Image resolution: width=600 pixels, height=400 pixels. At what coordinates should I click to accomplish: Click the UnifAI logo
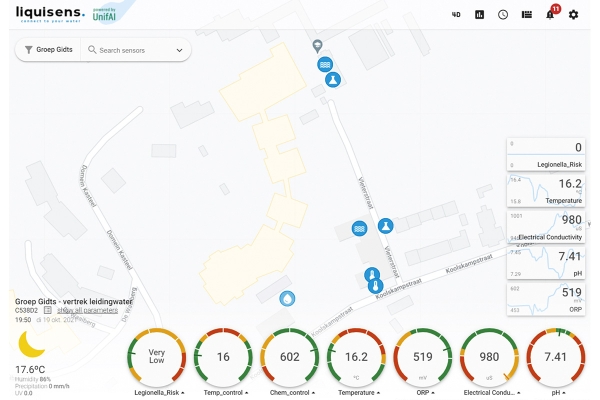click(x=104, y=15)
